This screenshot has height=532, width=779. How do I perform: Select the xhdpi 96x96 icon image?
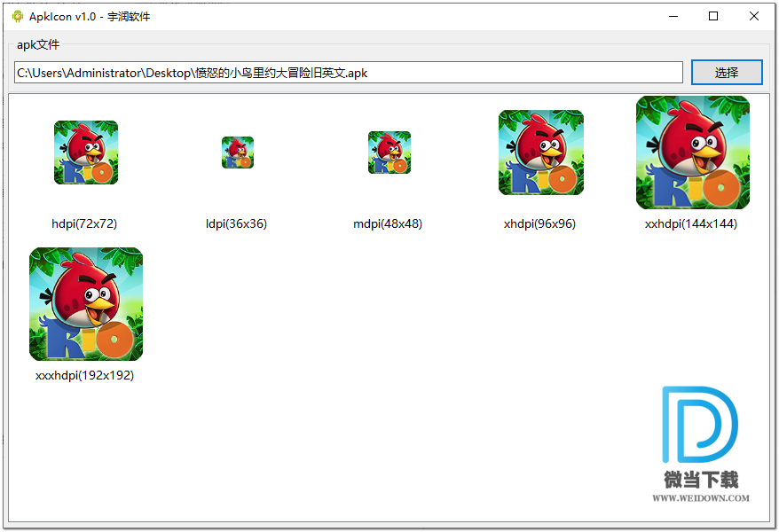coord(540,153)
